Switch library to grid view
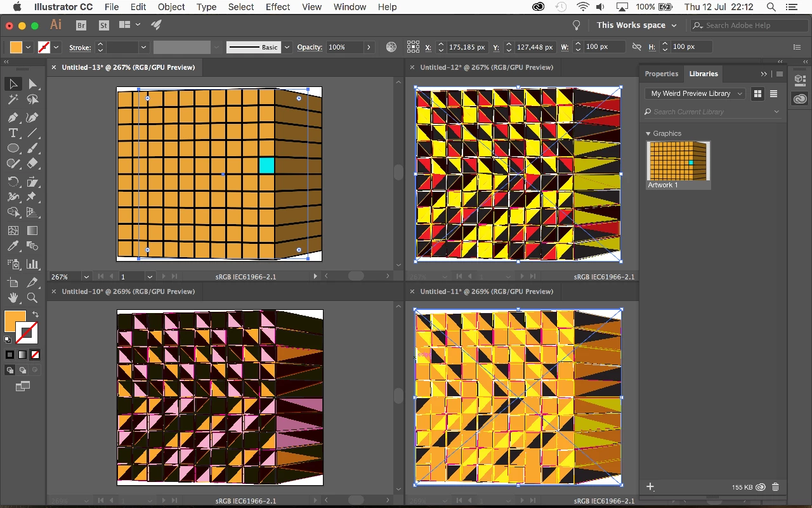 click(757, 93)
